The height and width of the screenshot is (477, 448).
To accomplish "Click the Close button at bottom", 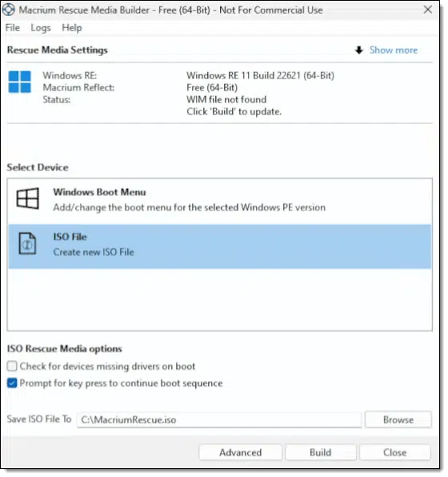I will pyautogui.click(x=394, y=452).
